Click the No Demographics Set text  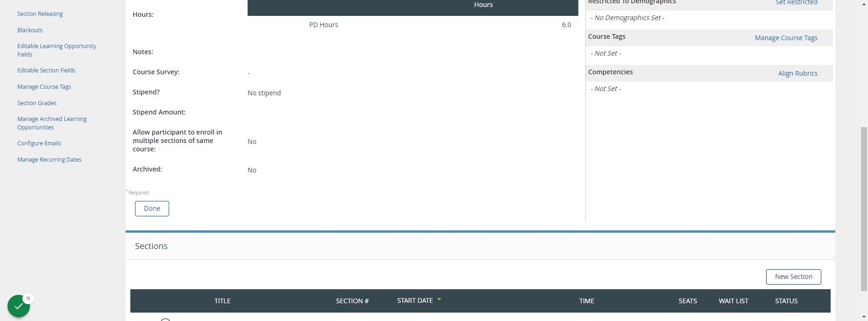pos(627,18)
